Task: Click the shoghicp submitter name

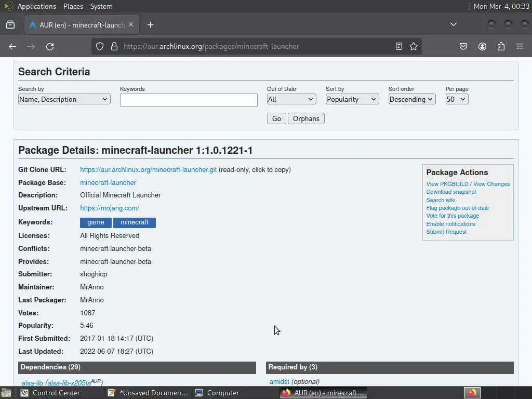Action: pyautogui.click(x=94, y=274)
